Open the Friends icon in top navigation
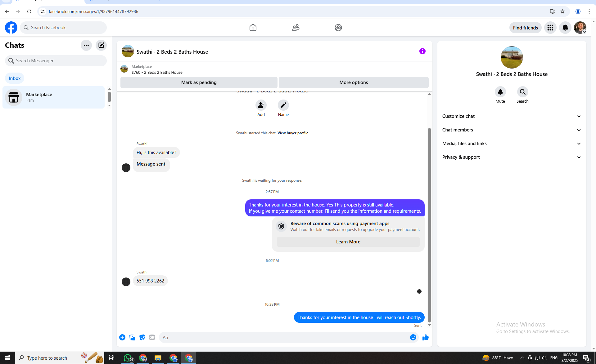 point(296,28)
